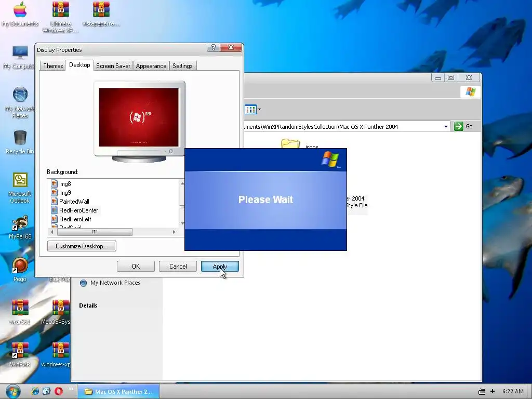Click the Windows flag logo in Explorer

470,91
